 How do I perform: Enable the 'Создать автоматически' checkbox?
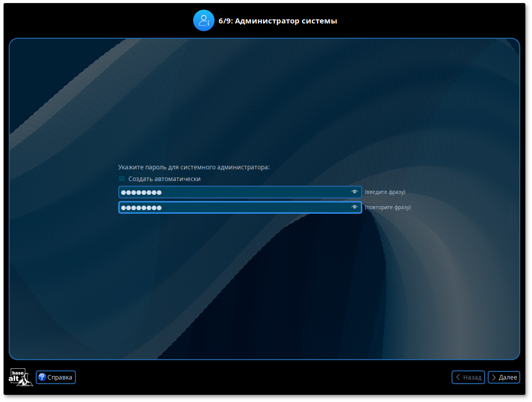tap(122, 179)
